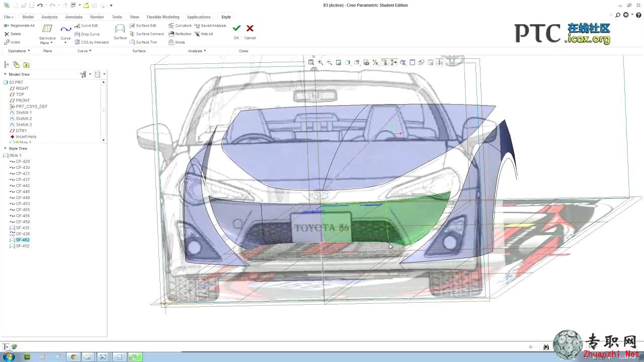Create a new Surface
Screen dimensions: 644x362
[x=120, y=32]
